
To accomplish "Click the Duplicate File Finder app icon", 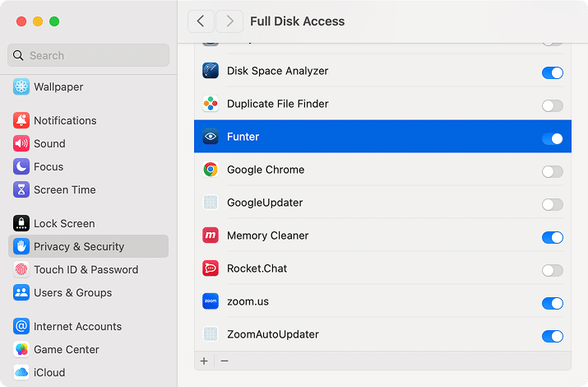I will [x=211, y=104].
